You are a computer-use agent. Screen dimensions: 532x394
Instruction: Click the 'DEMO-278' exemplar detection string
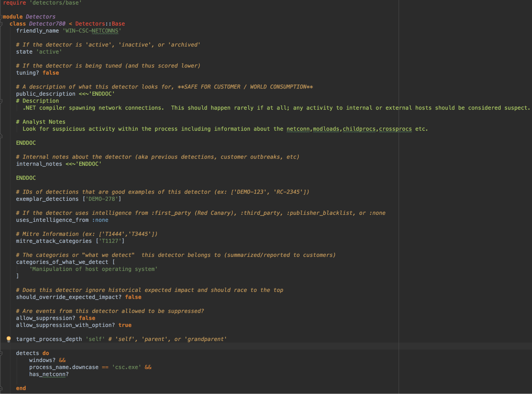pyautogui.click(x=102, y=199)
